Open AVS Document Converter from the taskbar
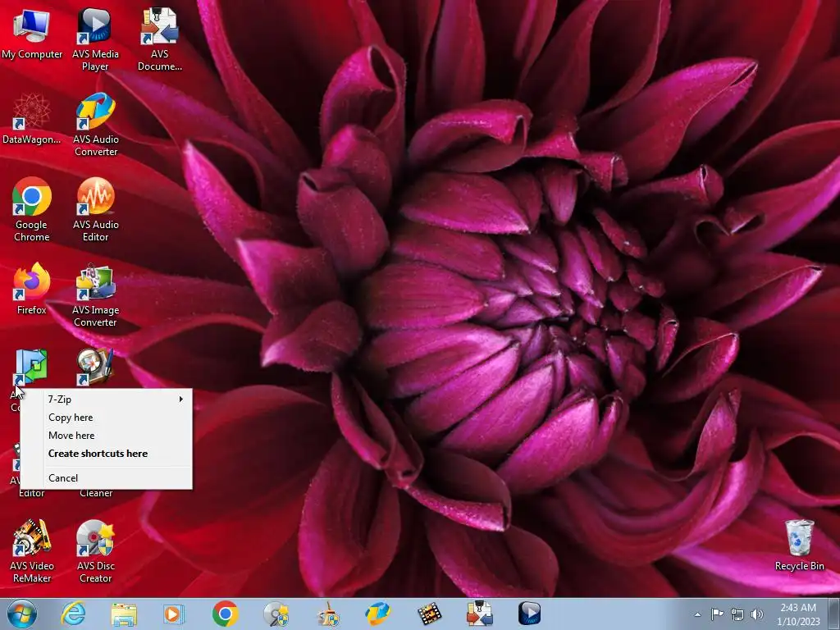Viewport: 840px width, 630px height. point(479,614)
